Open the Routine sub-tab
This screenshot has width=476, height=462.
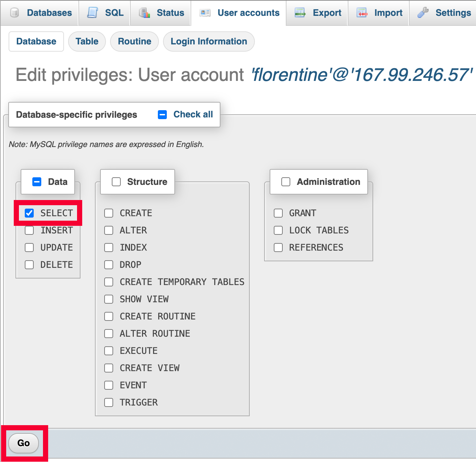(134, 41)
